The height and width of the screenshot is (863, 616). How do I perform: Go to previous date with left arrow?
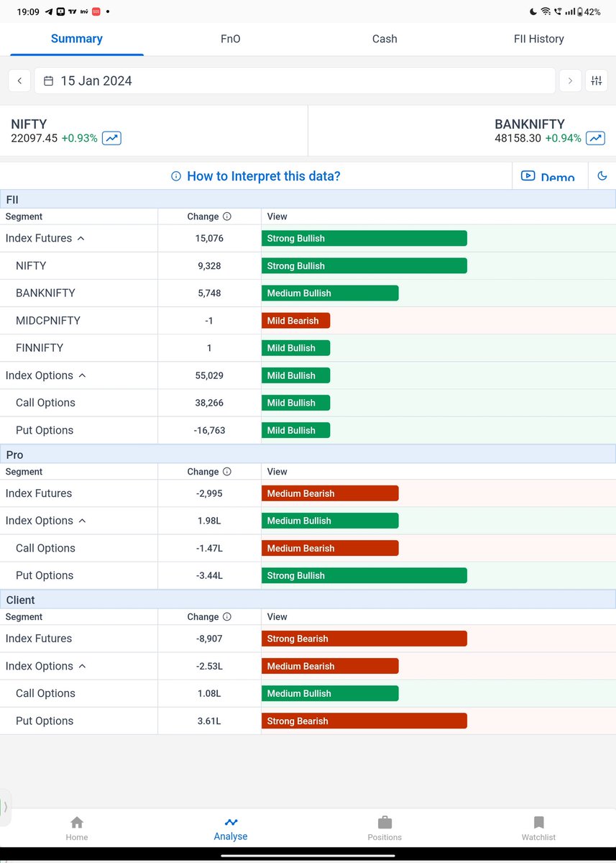coord(19,81)
